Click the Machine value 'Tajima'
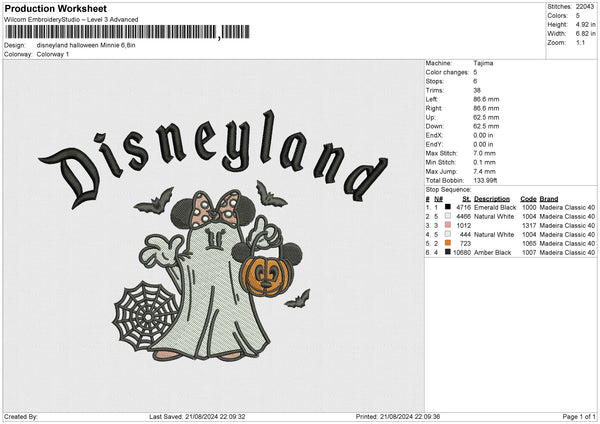Image resolution: width=600 pixels, height=424 pixels. coord(483,63)
